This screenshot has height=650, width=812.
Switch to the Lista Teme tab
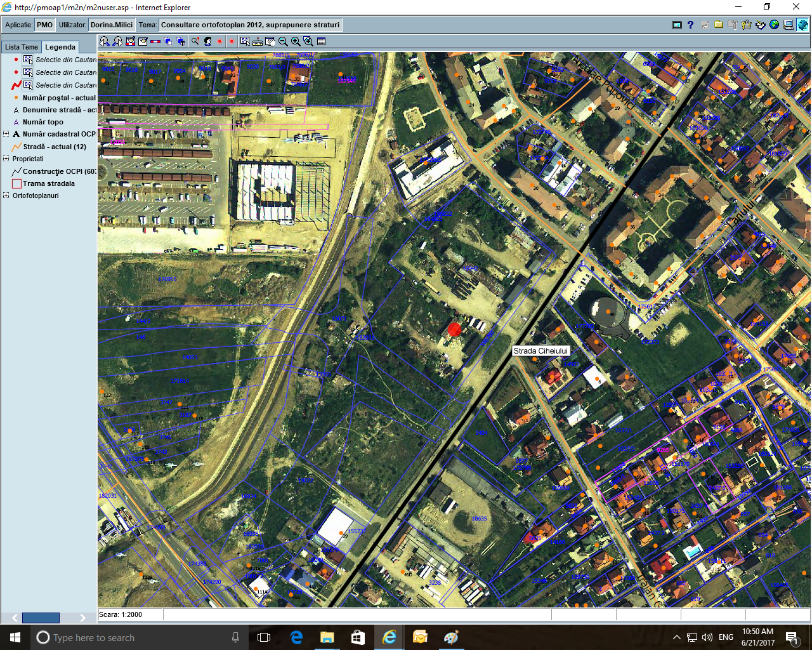[x=21, y=47]
